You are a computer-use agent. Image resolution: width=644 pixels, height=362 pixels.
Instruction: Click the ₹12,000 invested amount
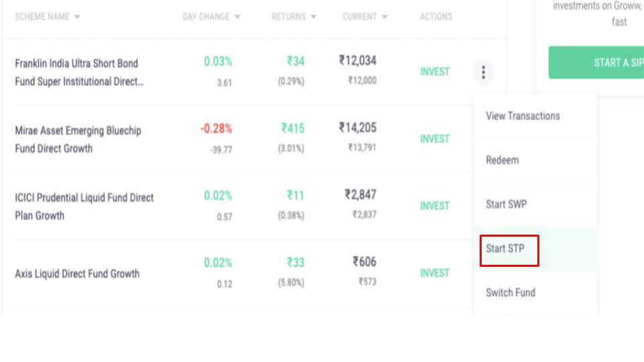pyautogui.click(x=362, y=80)
